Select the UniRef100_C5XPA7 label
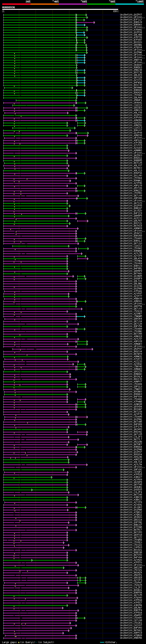Image resolution: width=146 pixels, height=644 pixels. pyautogui.click(x=131, y=583)
